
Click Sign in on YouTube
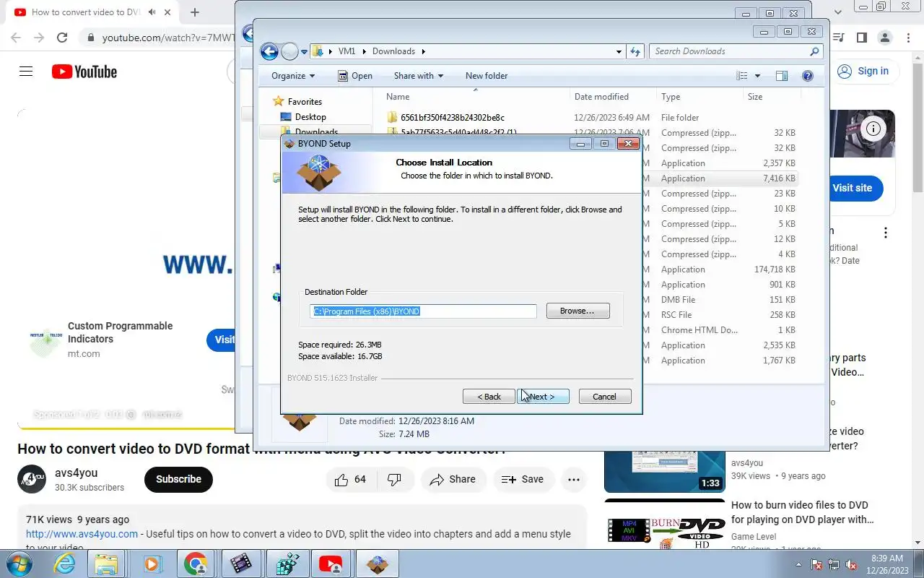(x=863, y=72)
